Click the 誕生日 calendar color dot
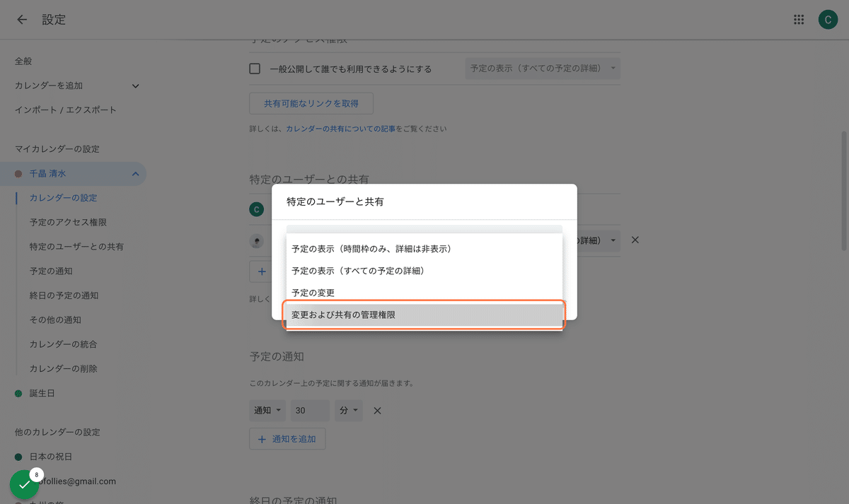The image size is (849, 504). pos(18,394)
